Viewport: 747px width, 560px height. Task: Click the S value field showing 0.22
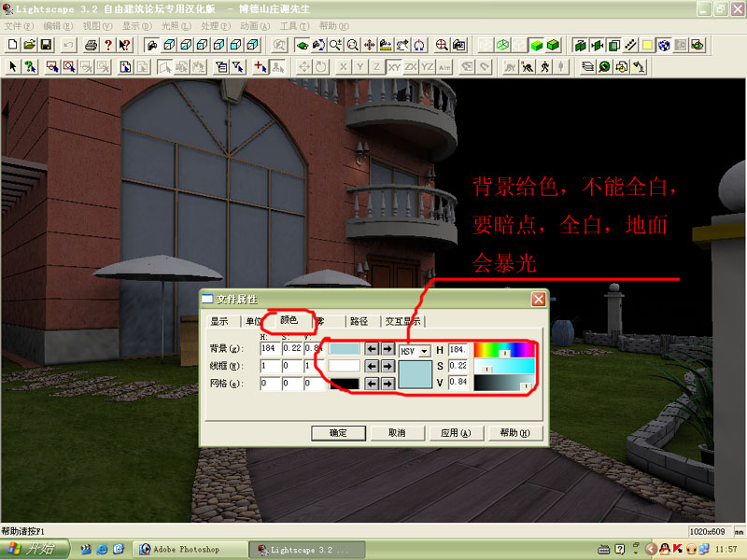[458, 366]
